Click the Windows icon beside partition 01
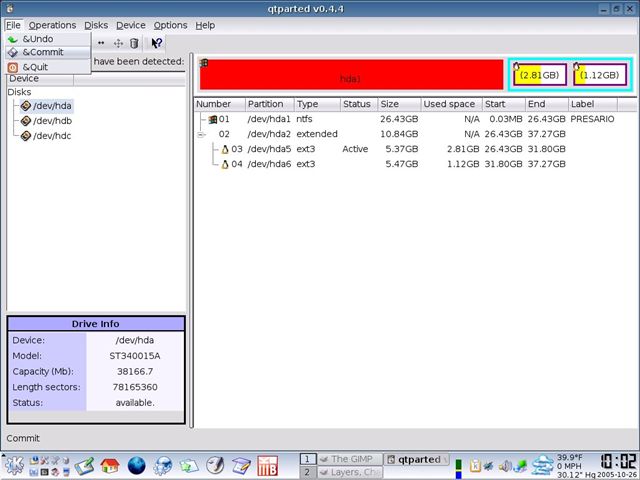This screenshot has height=480, width=640. 213,119
